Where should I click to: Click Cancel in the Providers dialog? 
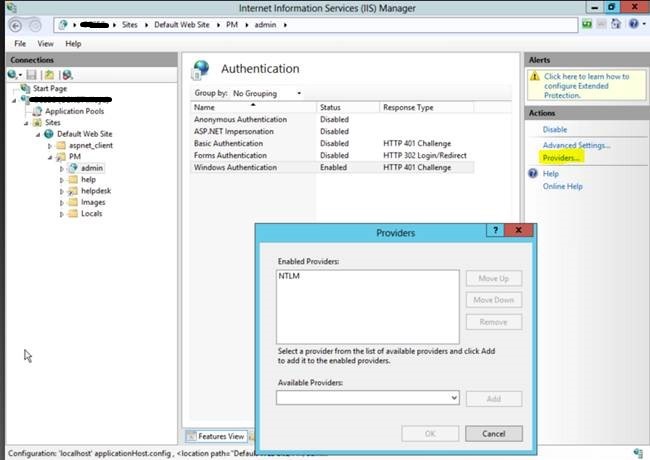494,433
